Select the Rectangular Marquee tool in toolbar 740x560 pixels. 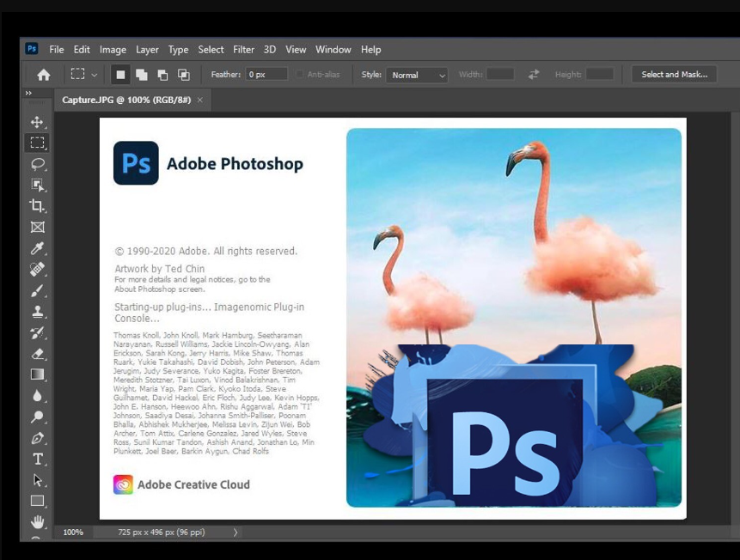[37, 143]
